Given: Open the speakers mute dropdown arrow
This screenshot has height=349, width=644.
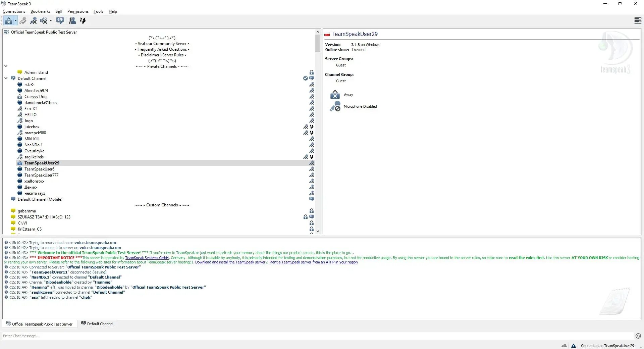Looking at the screenshot, I should [51, 21].
